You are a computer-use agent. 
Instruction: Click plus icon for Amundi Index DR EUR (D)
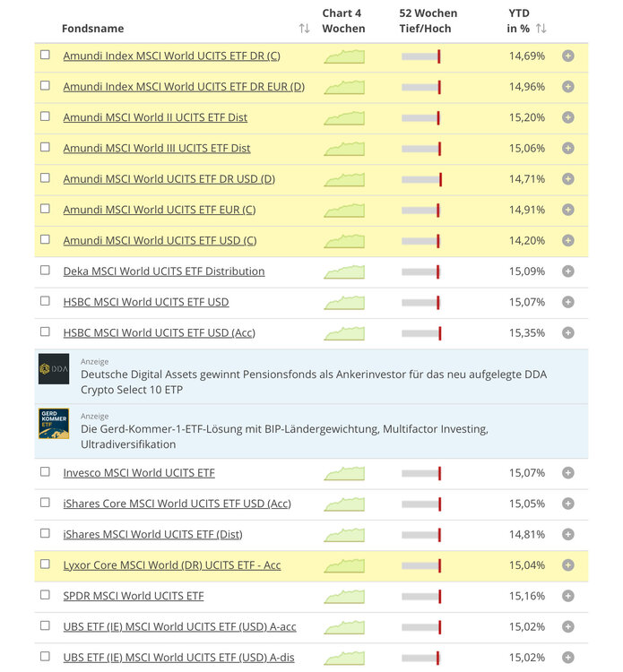pyautogui.click(x=567, y=87)
